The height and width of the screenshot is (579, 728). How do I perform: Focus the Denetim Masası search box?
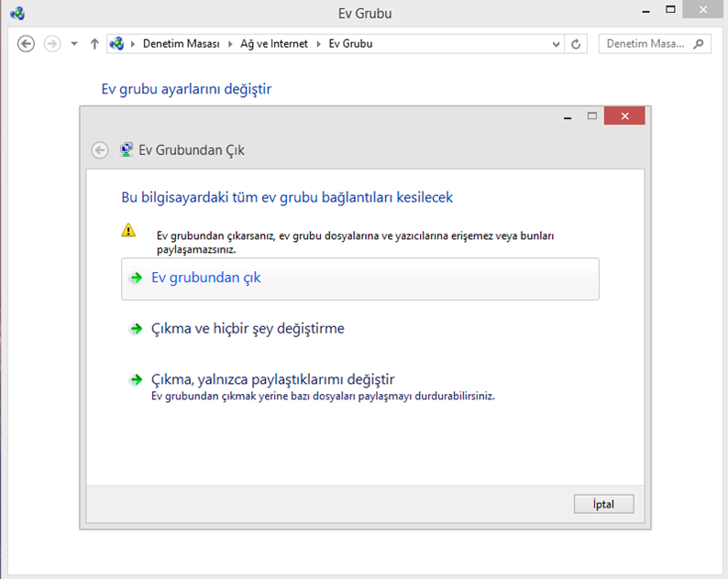(x=655, y=44)
